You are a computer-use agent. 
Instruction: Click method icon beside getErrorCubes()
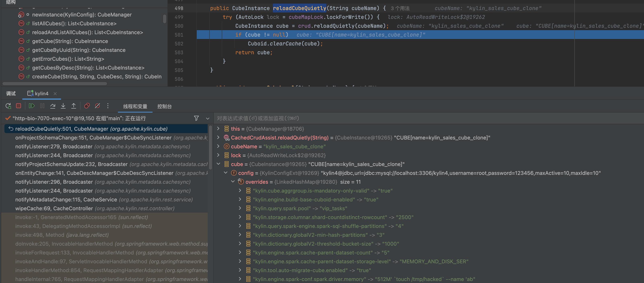(21, 59)
